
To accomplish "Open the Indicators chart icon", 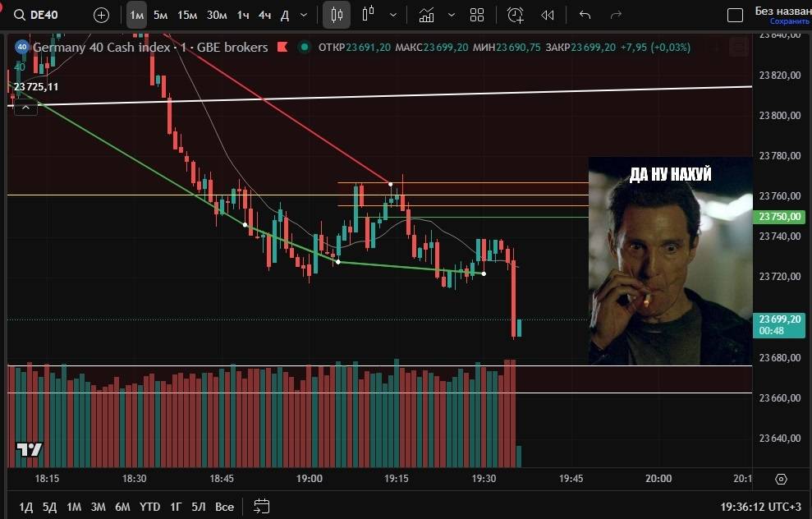I will [x=426, y=15].
